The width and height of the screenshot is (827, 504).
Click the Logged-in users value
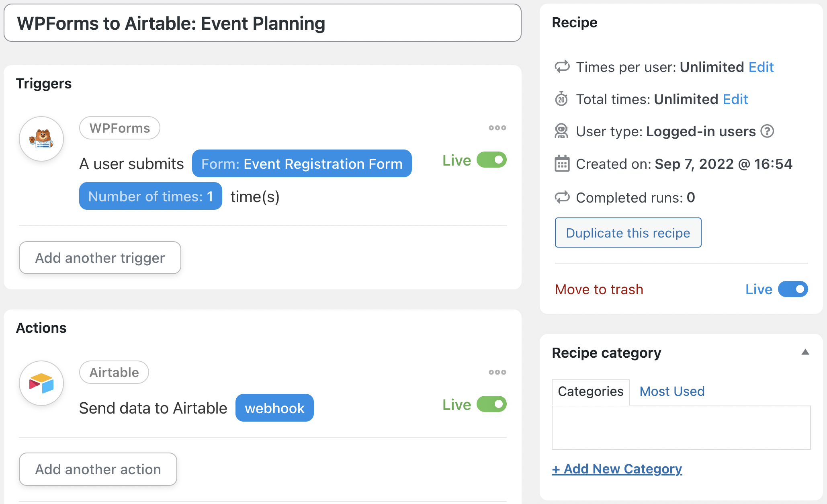point(701,131)
